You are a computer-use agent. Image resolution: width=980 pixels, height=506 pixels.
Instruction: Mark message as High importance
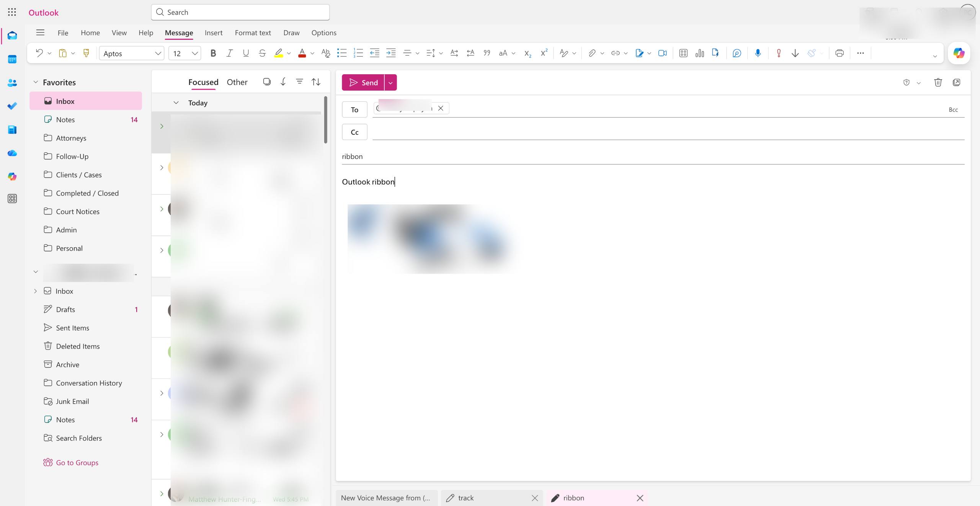779,53
